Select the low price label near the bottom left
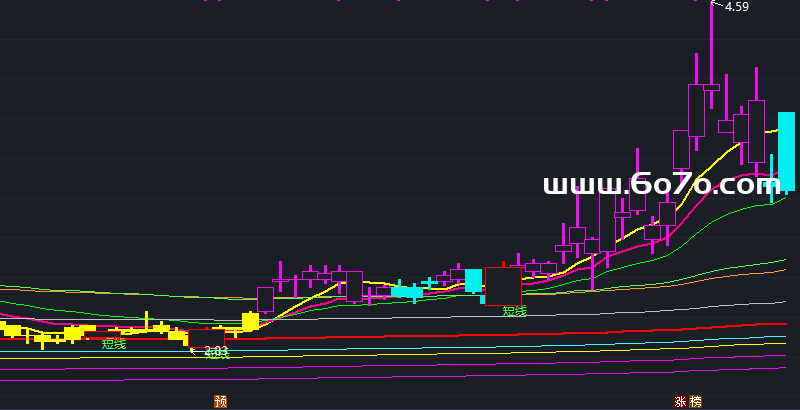Viewport: 800px width, 410px height. click(216, 352)
